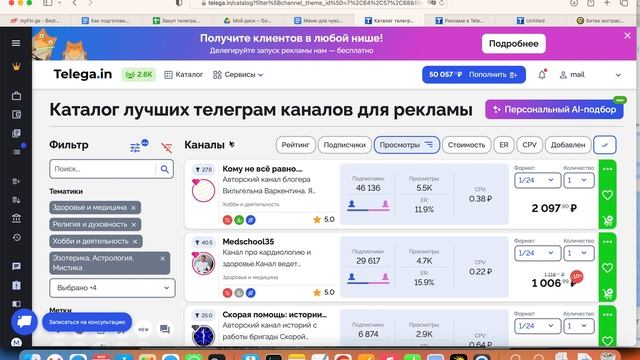This screenshot has height=360, width=640.
Task: Click the filter search input field
Action: (102, 169)
